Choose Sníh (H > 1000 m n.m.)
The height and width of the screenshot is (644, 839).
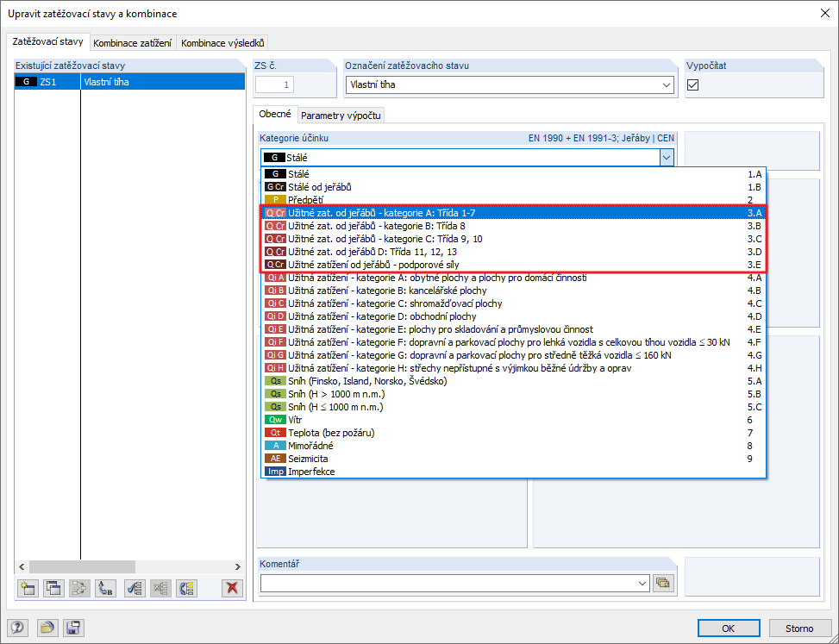tap(514, 394)
